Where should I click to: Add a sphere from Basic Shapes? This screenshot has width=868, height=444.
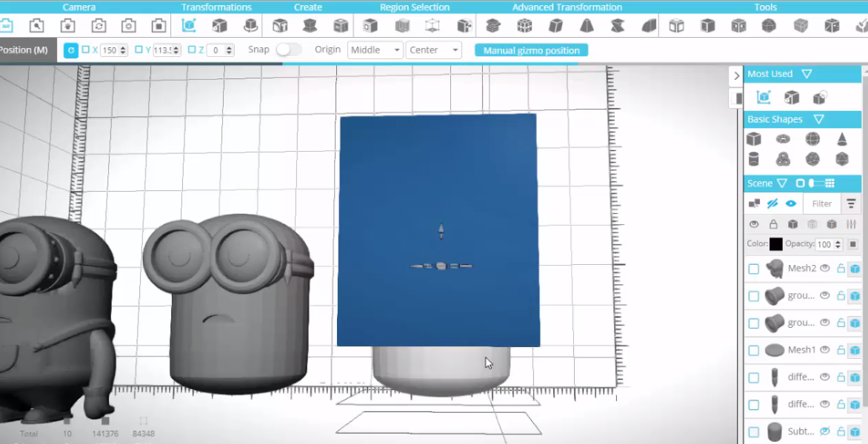[x=812, y=139]
